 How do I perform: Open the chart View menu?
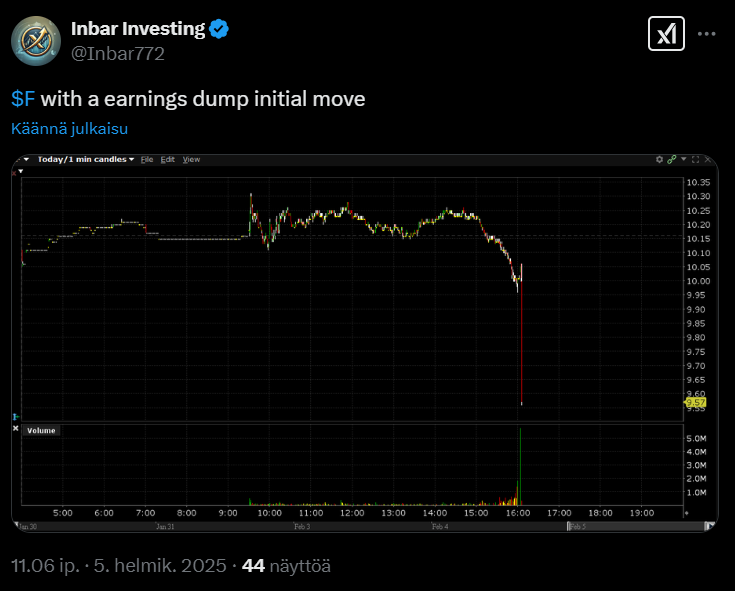pyautogui.click(x=191, y=159)
